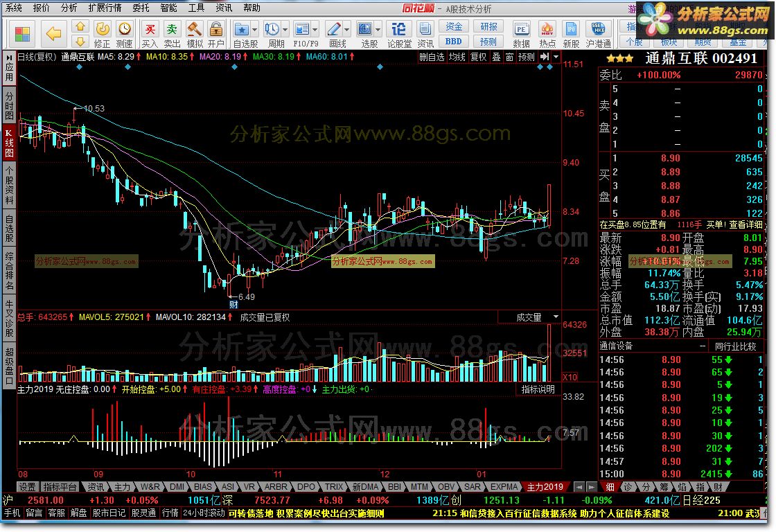Expand the 自选股 dropdown arrow

pyautogui.click(x=254, y=29)
